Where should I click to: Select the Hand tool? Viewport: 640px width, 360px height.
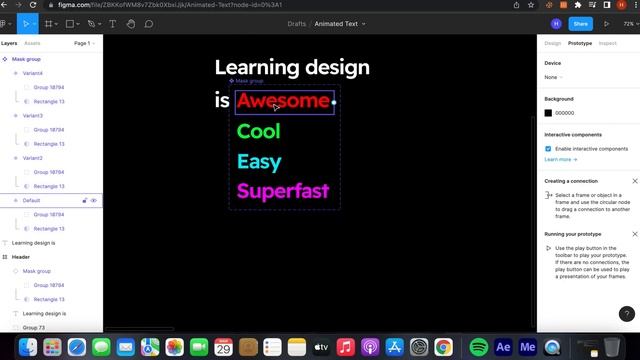(x=131, y=24)
